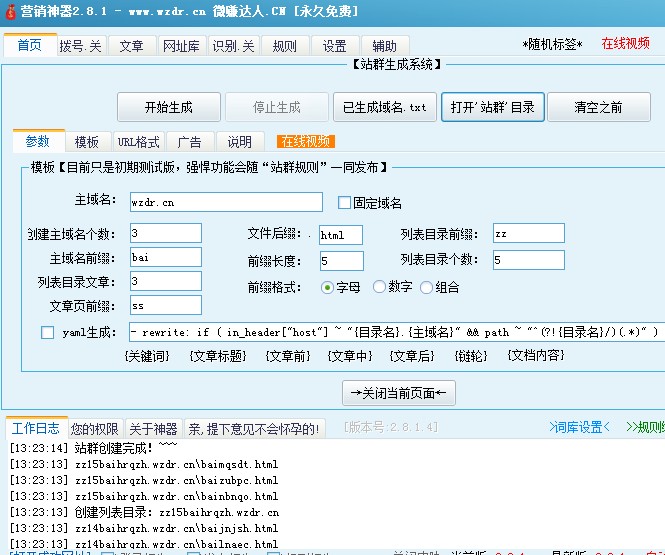The width and height of the screenshot is (665, 555).
Task: Click the app icon in title bar
Action: point(10,11)
